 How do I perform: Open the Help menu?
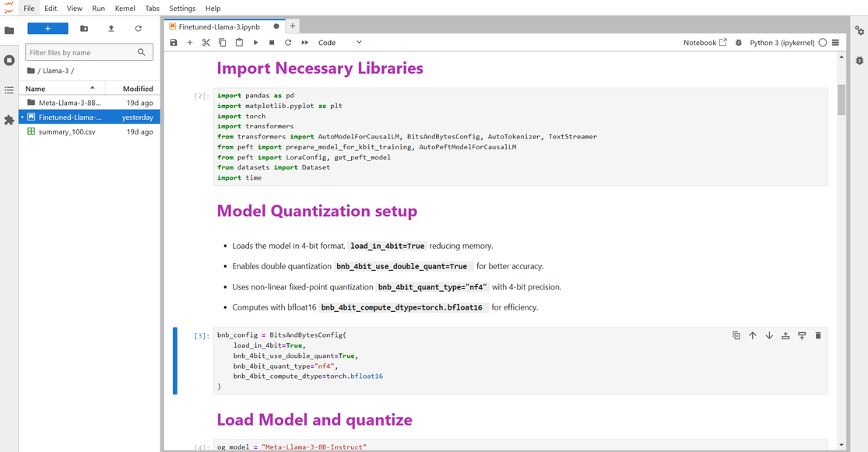pyautogui.click(x=213, y=9)
